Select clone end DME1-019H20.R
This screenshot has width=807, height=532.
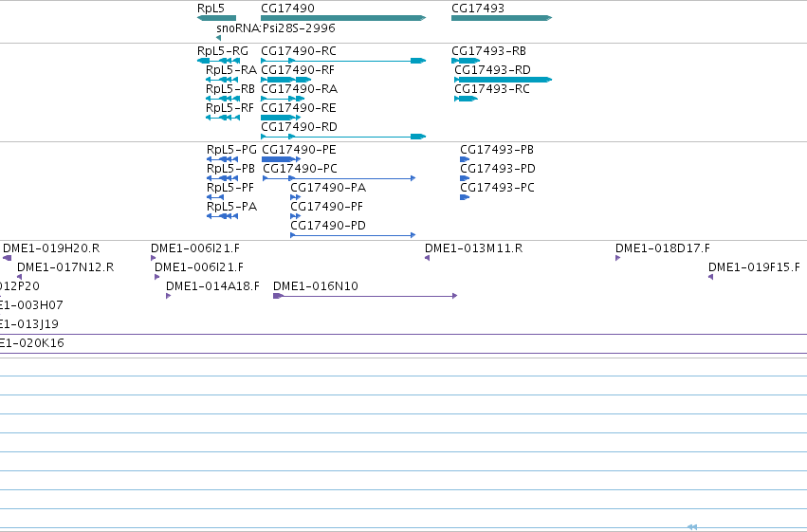[51, 248]
